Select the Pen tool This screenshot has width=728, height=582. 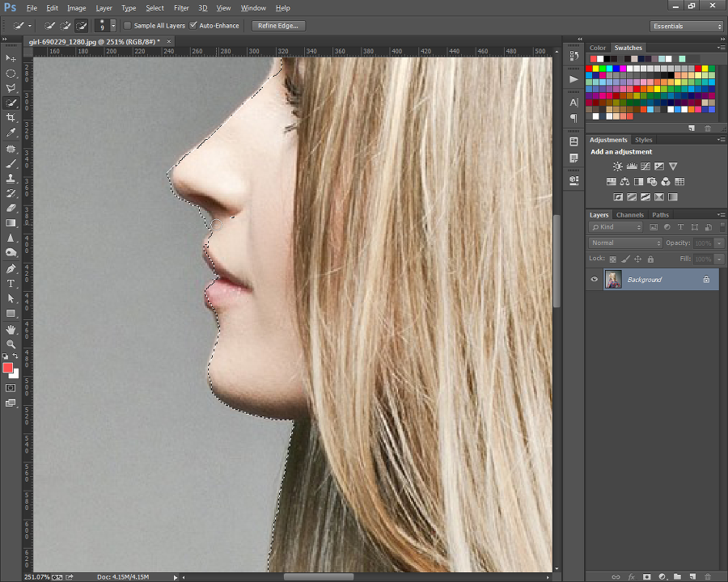pyautogui.click(x=11, y=268)
